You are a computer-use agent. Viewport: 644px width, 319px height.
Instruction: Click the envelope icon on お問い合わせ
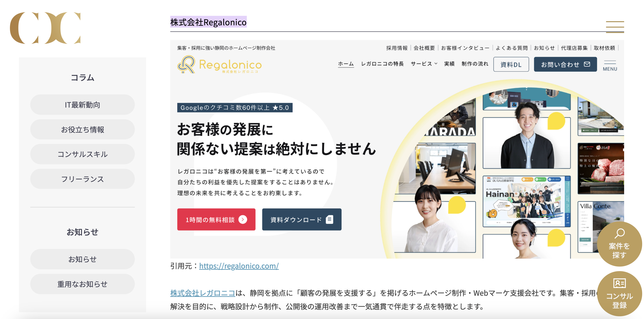pos(587,64)
